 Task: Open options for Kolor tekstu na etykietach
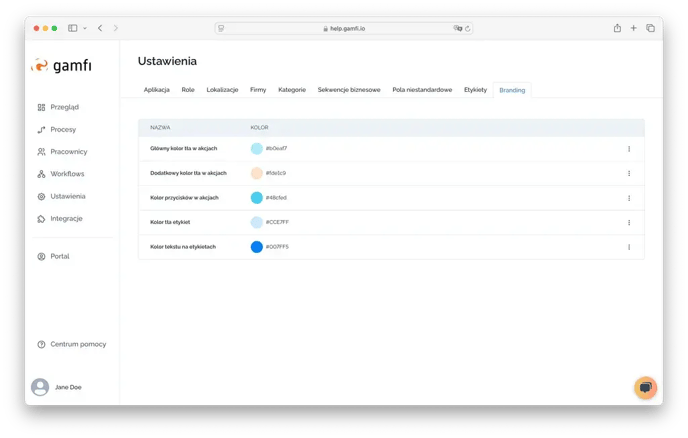tap(629, 247)
